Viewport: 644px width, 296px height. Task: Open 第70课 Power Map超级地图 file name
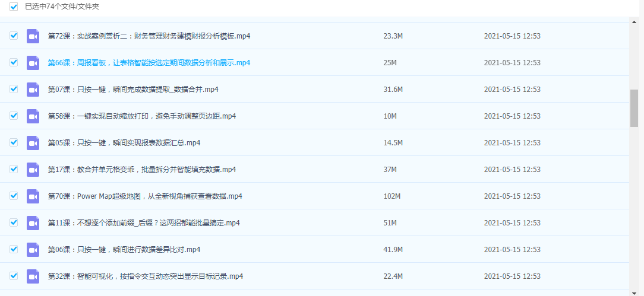(x=144, y=196)
